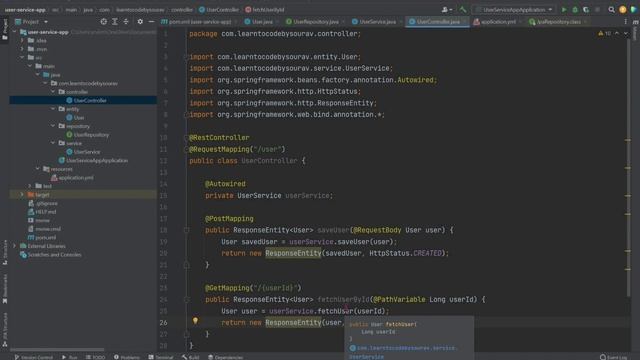
Task: Click the user account icon in toolbar
Action: pos(447,9)
